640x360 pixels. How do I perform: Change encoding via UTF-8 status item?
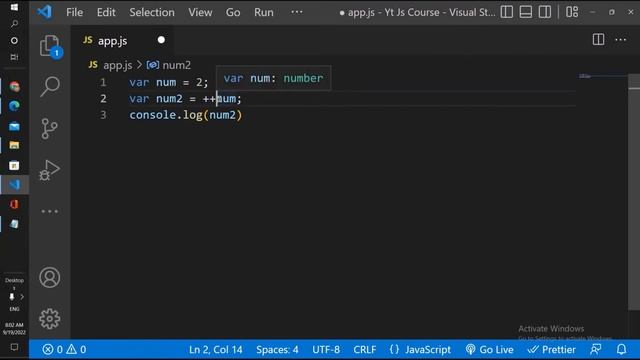(326, 349)
